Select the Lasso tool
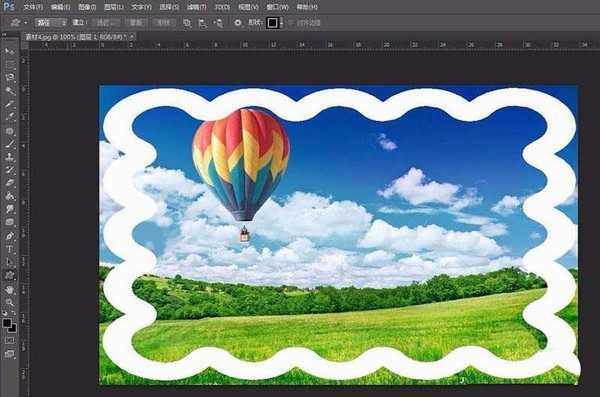 10,77
